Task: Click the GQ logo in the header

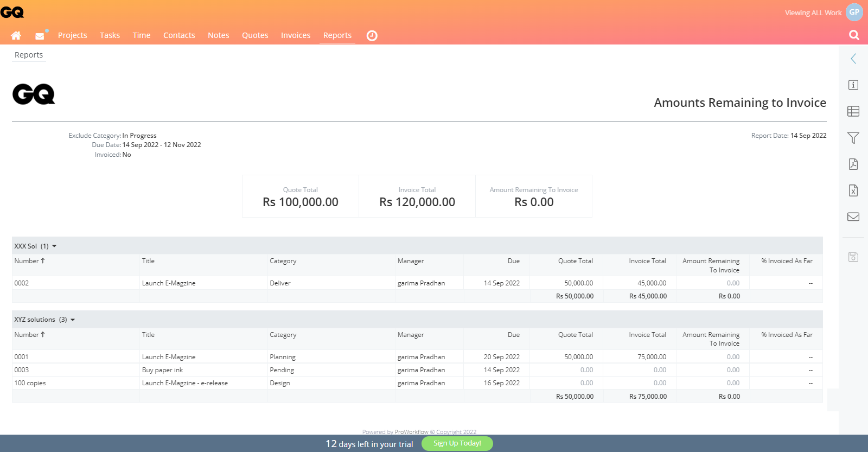Action: (12, 12)
